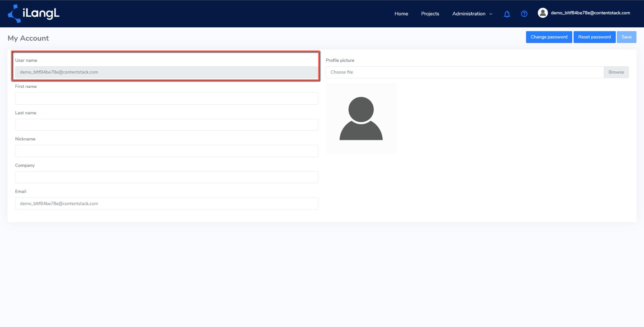Click Reset password button
Screen dimensions: 644x327
point(594,37)
